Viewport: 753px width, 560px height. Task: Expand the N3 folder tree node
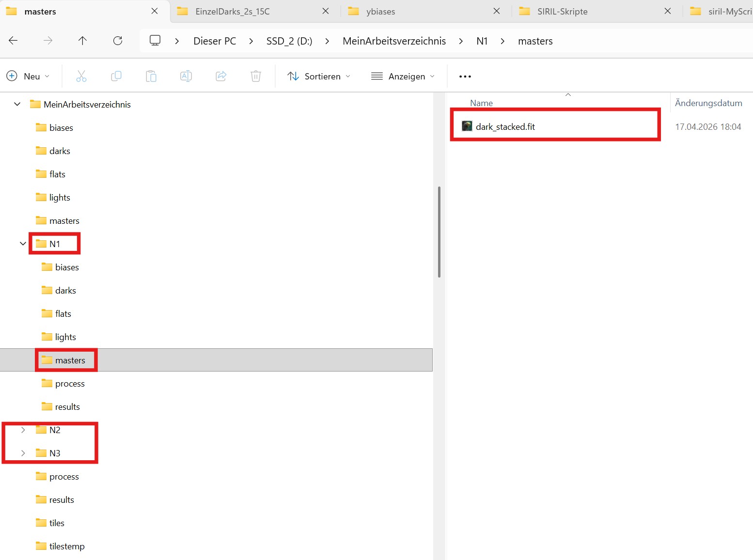23,453
